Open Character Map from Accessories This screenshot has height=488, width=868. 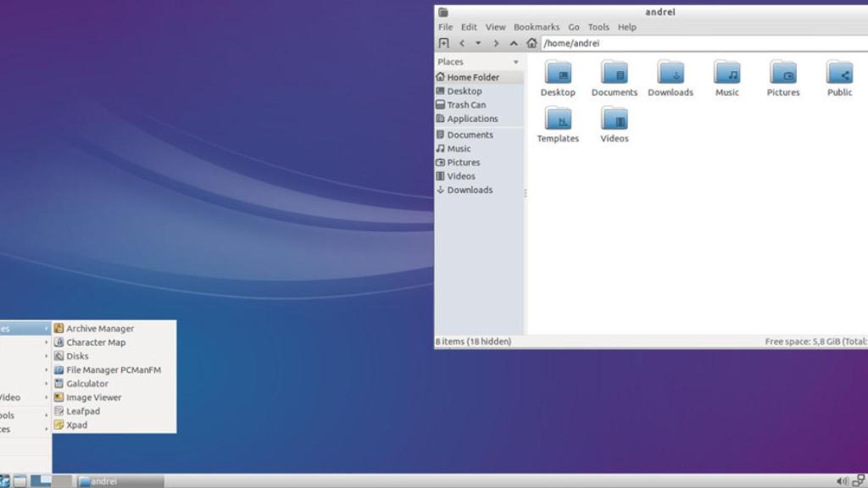97,341
